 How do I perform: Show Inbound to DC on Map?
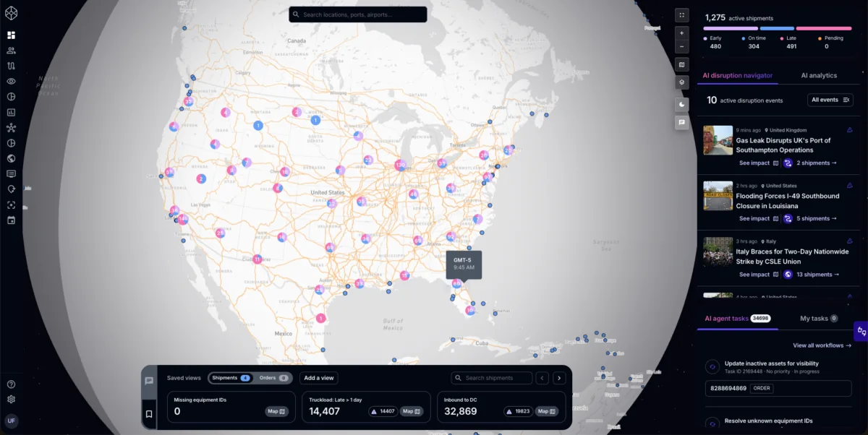coord(548,411)
